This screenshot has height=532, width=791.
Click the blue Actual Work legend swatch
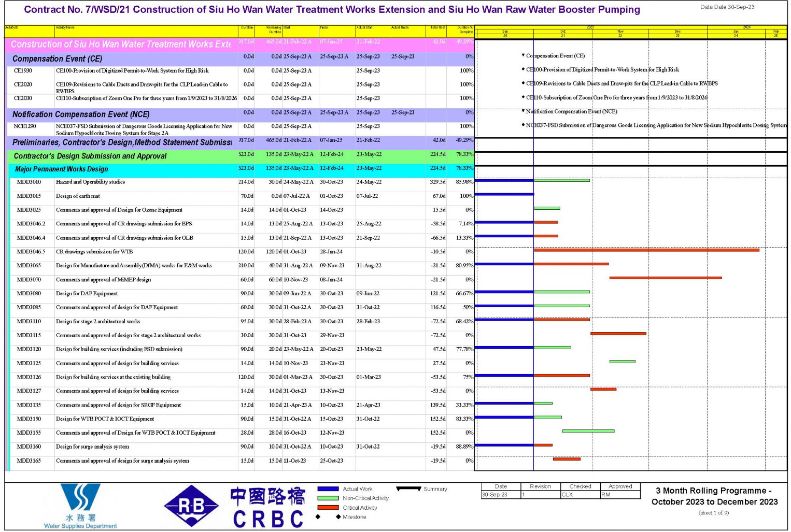point(328,489)
